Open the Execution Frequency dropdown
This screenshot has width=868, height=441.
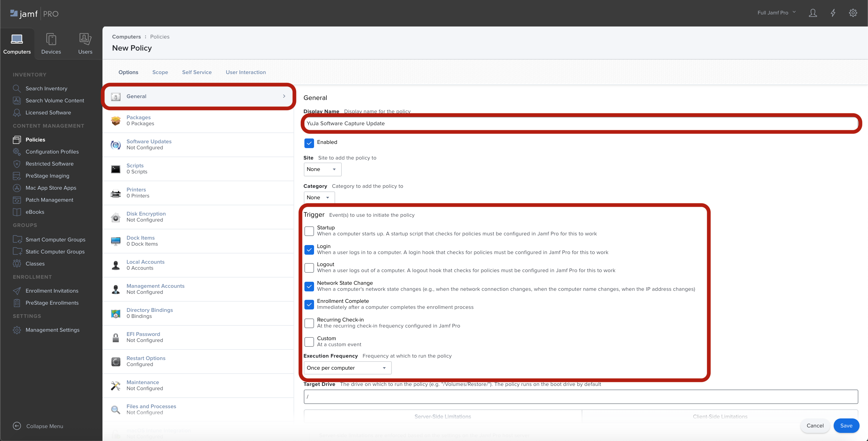347,368
